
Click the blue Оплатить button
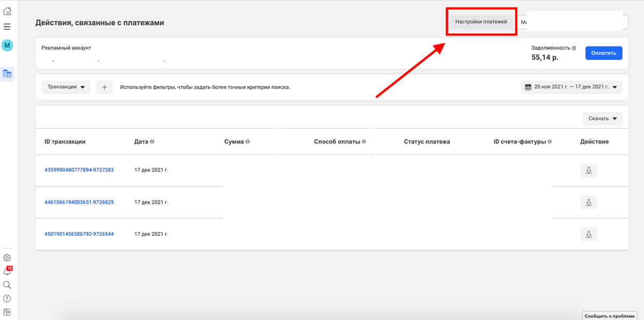pyautogui.click(x=604, y=53)
